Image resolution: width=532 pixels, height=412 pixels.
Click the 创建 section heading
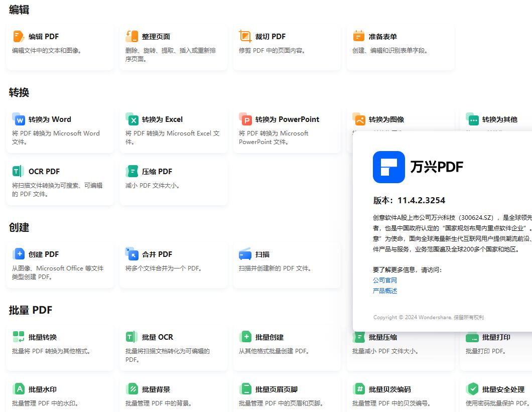[19, 227]
